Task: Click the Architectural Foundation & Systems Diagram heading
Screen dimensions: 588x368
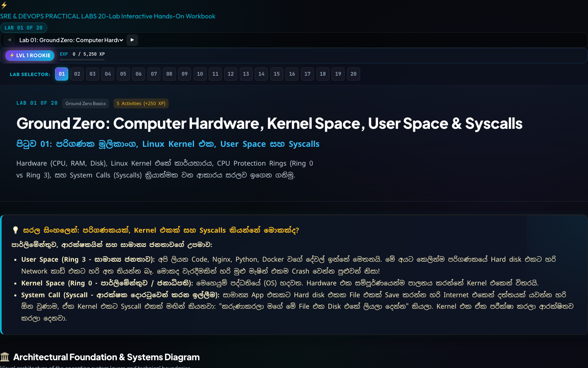Action: pos(107,357)
